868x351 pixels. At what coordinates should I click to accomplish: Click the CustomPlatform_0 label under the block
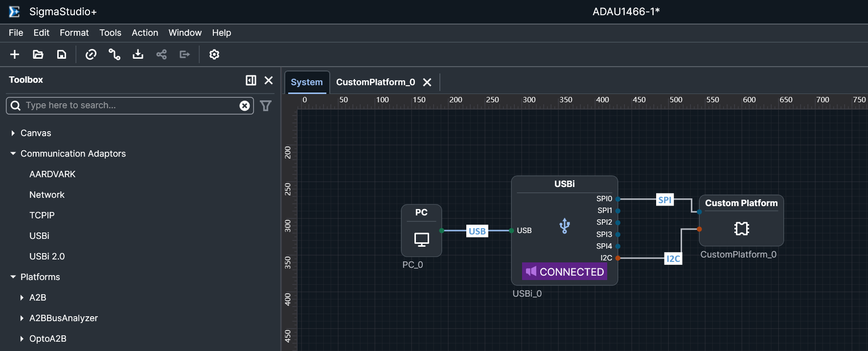[738, 255]
